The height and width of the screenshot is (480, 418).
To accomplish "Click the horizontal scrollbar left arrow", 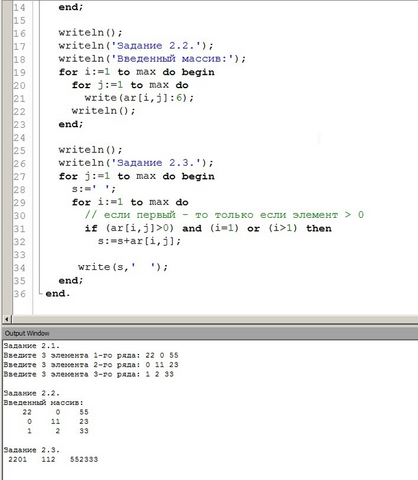I will pos(8,319).
